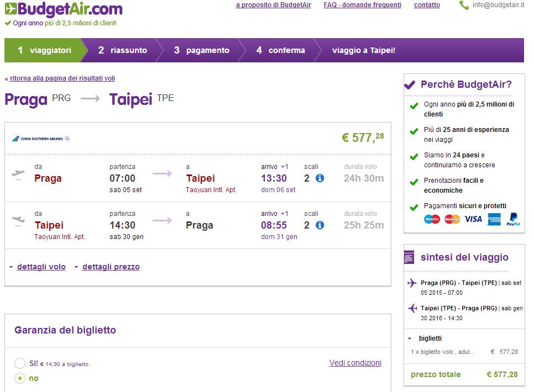Open the FAQ - domande frequenti link
The width and height of the screenshot is (534, 392).
point(363,5)
